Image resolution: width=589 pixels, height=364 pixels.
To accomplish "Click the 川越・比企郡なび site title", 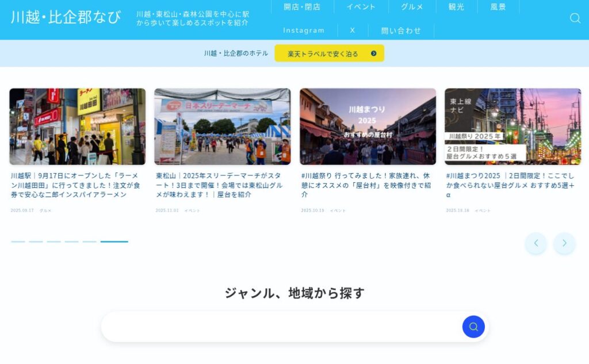I will tap(66, 17).
